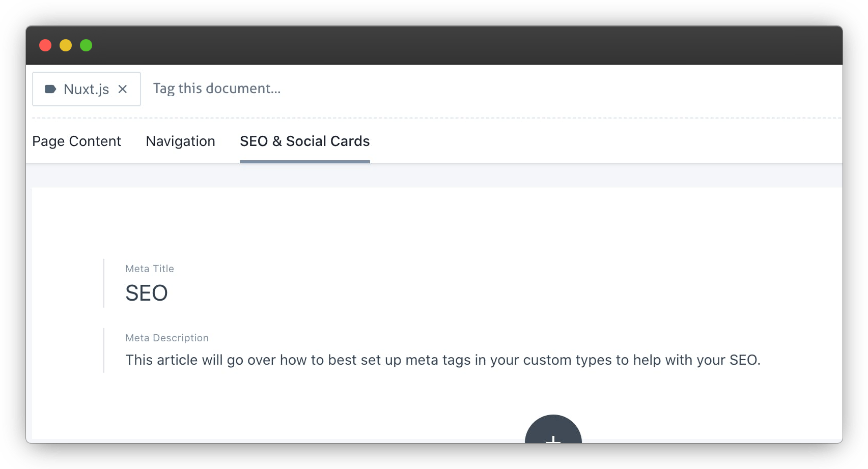This screenshot has width=868, height=469.
Task: Click the dashed divider under the tag row
Action: (x=433, y=118)
